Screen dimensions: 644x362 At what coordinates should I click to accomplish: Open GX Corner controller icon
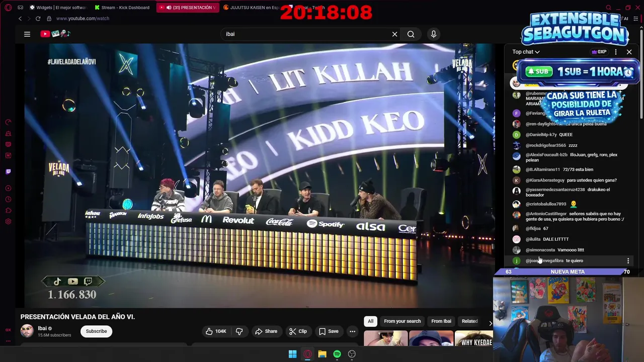(20, 8)
